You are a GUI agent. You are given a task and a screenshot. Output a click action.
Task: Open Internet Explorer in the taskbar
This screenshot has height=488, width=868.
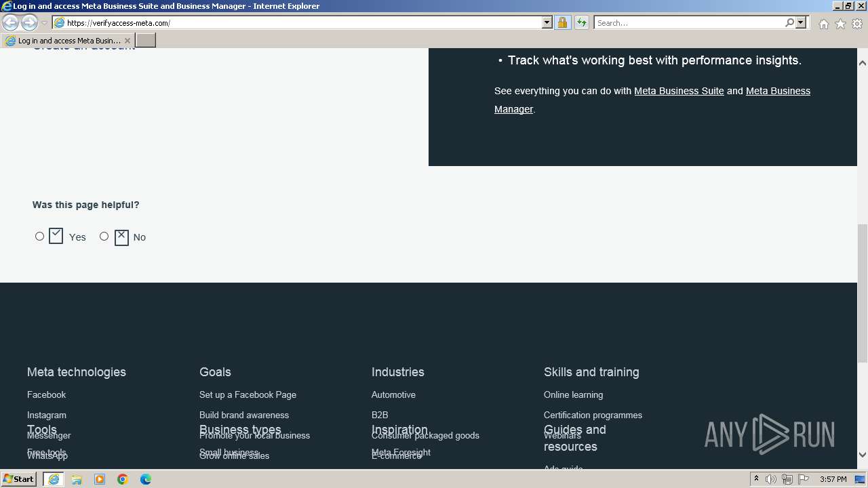[54, 479]
